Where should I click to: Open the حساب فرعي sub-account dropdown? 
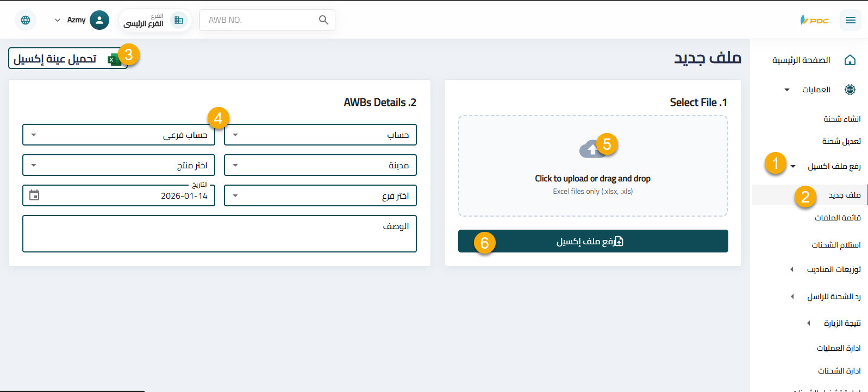point(118,135)
